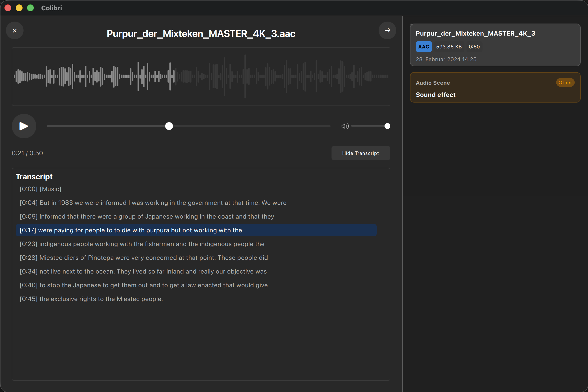Click the green zoom button in titlebar
588x392 pixels.
coord(30,8)
